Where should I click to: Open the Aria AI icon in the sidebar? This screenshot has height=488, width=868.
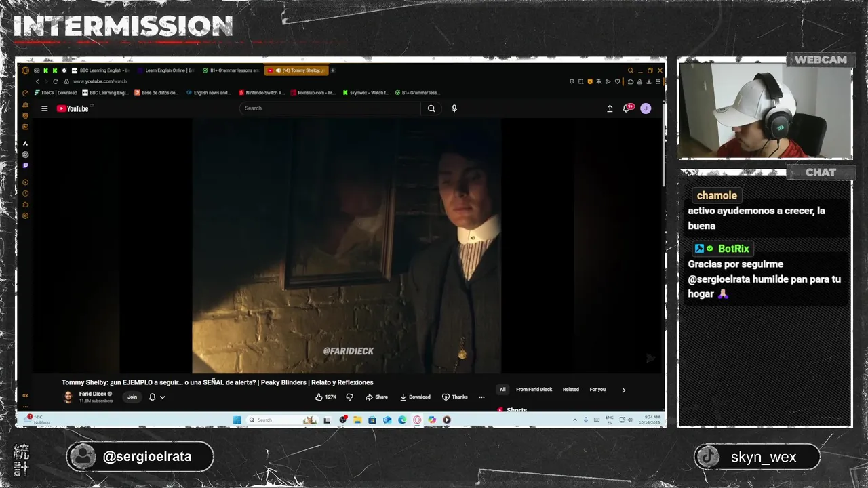coord(25,144)
